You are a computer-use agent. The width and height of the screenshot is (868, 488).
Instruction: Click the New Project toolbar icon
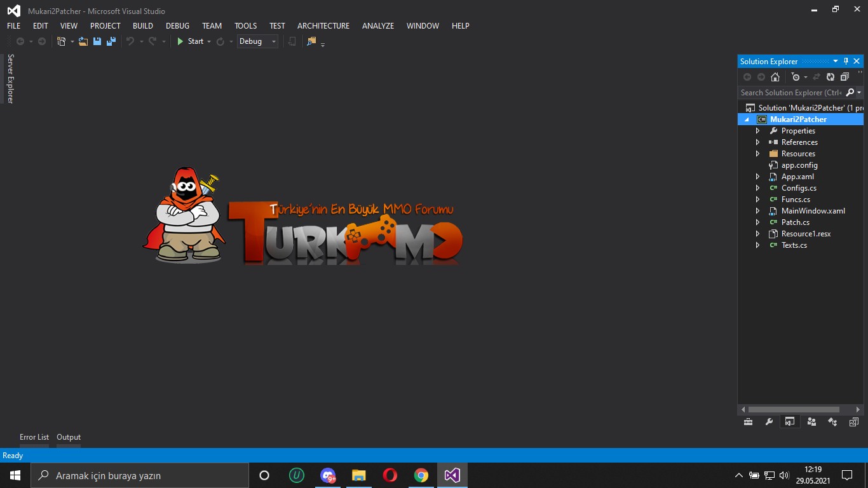click(61, 41)
